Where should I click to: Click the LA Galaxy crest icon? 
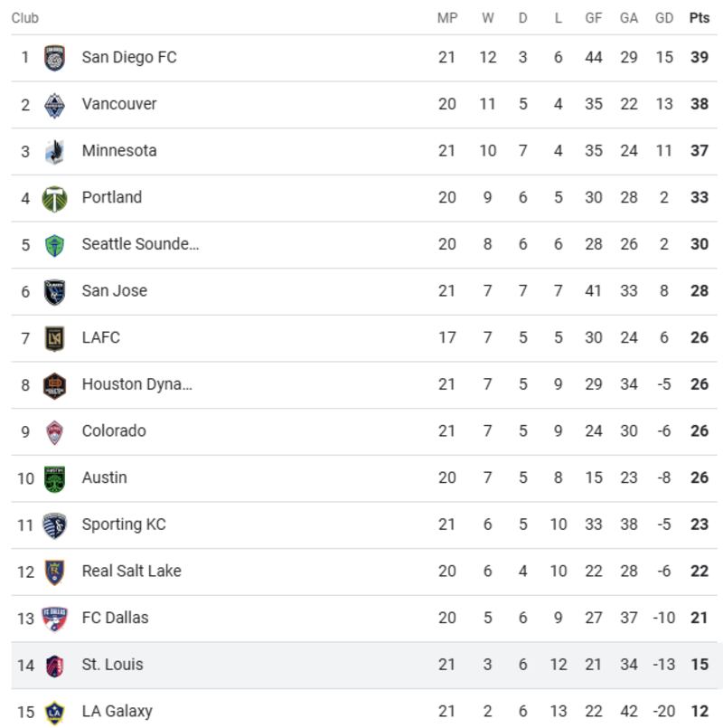(55, 713)
